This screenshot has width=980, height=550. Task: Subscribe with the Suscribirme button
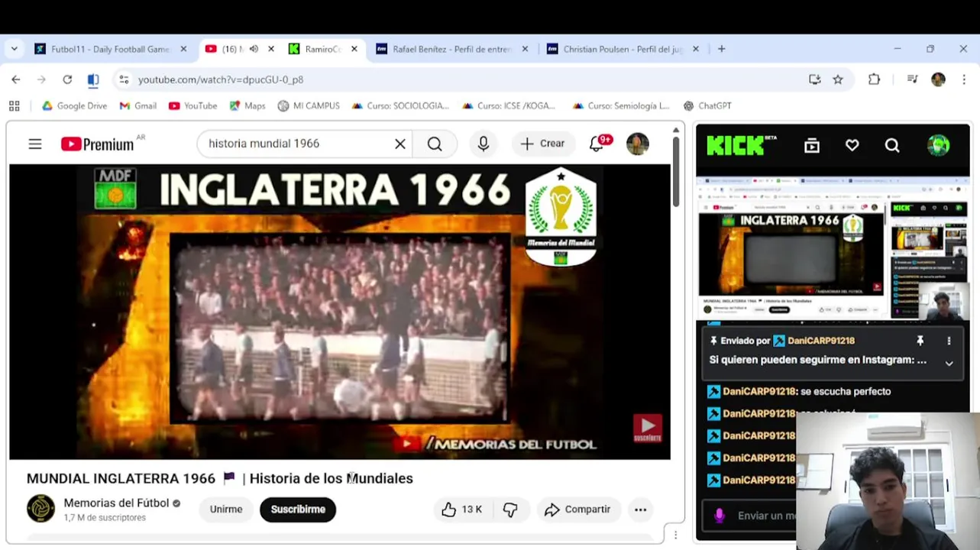[298, 510]
